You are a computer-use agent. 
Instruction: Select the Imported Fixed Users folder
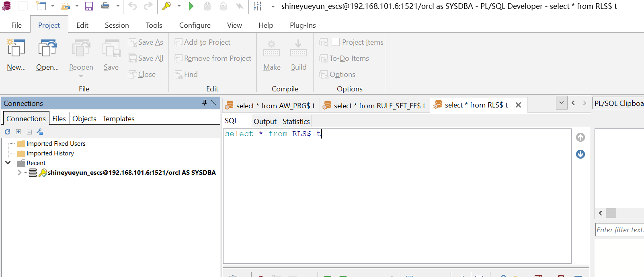point(52,144)
